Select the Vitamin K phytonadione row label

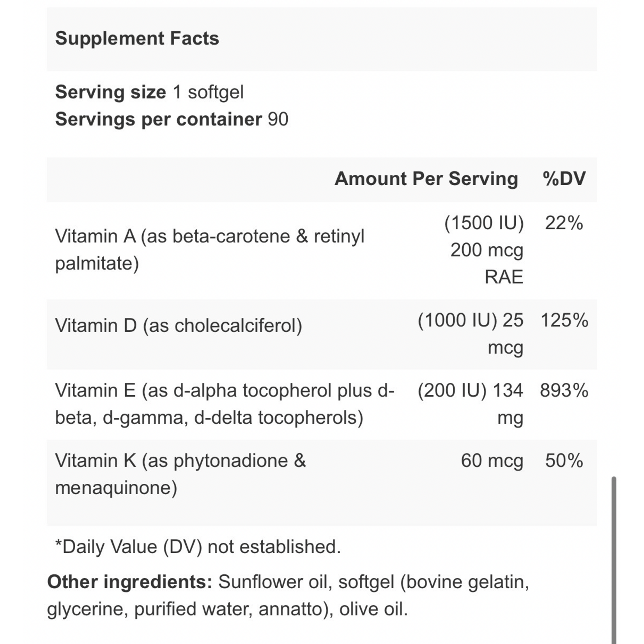tap(180, 474)
